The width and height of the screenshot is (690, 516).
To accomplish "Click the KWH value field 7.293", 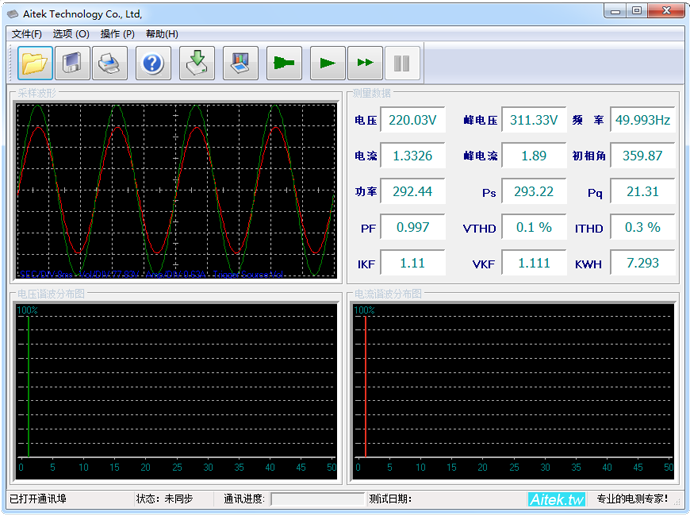I will coord(642,263).
